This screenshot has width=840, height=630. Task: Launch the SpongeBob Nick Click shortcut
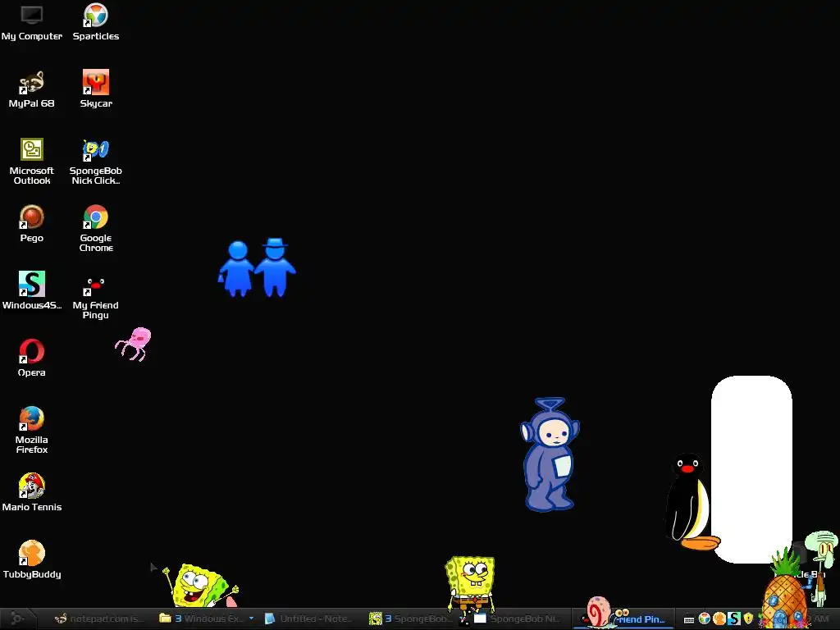coord(96,162)
